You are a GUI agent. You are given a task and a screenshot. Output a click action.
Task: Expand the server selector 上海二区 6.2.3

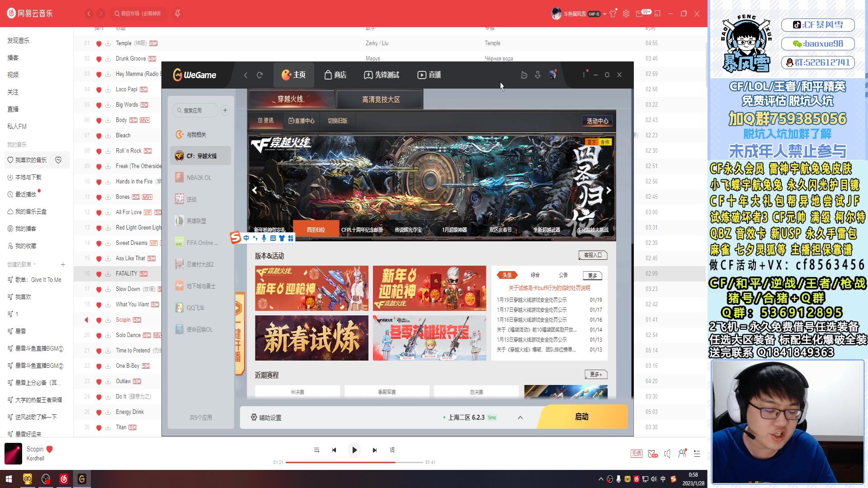tap(520, 417)
